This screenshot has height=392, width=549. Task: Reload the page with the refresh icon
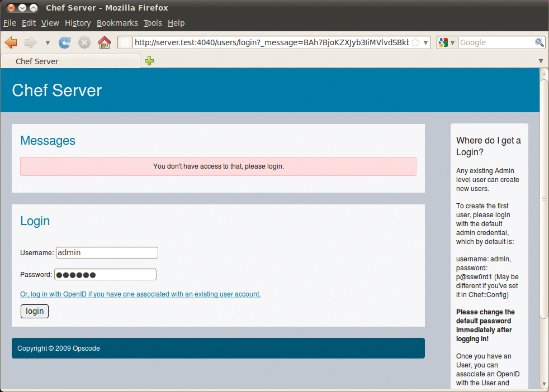point(65,42)
